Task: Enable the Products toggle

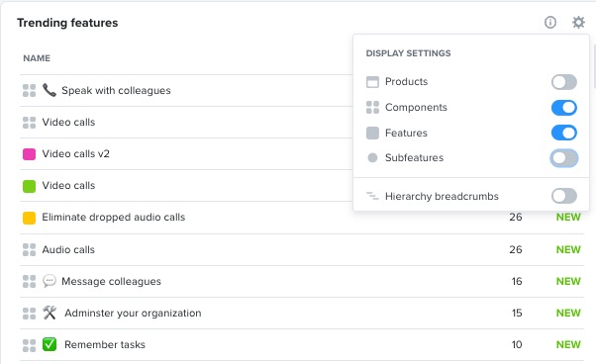Action: click(x=564, y=82)
